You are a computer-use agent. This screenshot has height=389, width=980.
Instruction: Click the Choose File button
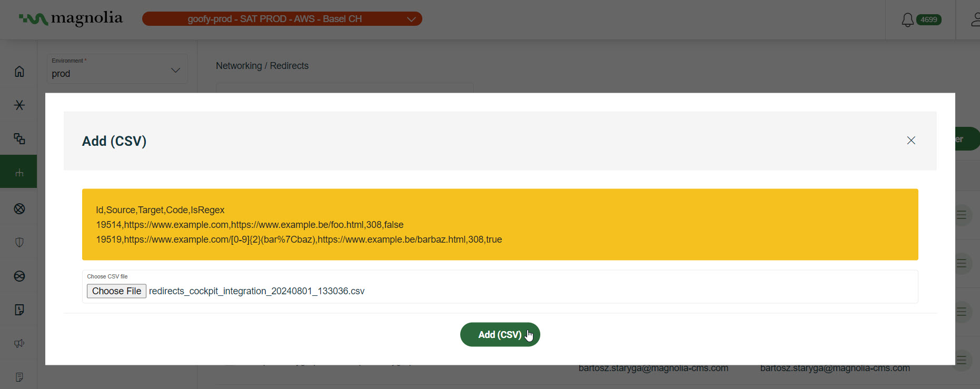(x=116, y=291)
